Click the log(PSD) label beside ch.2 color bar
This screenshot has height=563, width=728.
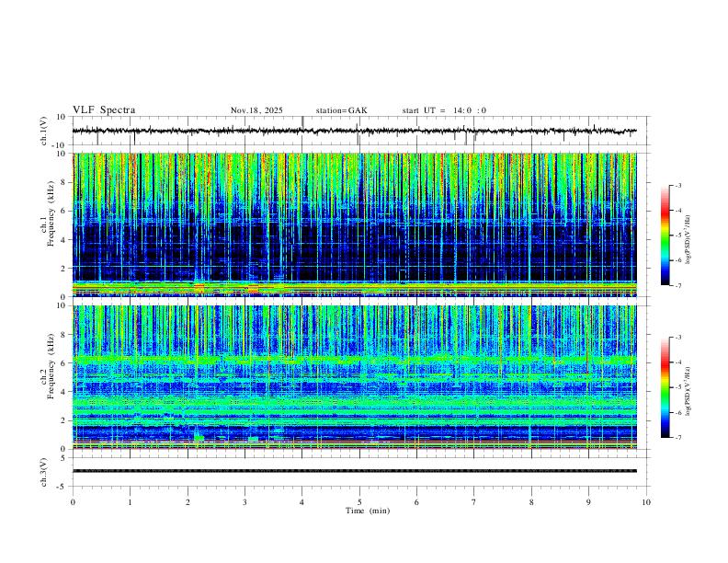(688, 392)
